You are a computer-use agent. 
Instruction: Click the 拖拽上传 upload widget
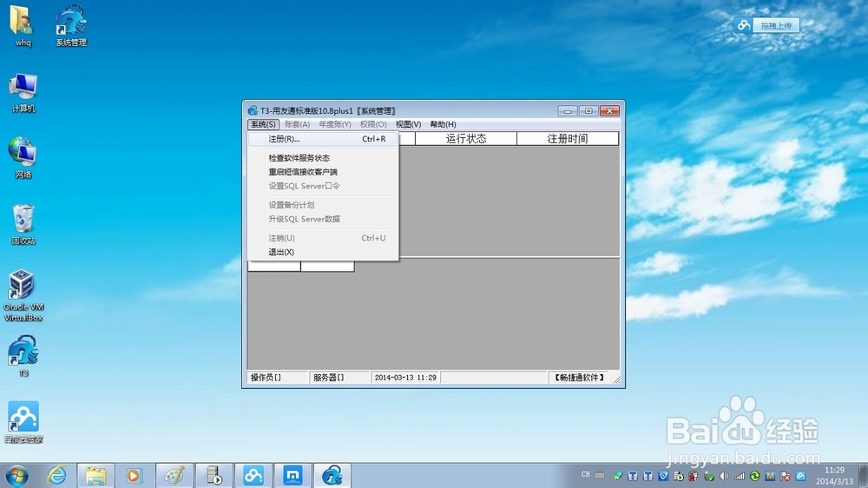[x=766, y=25]
